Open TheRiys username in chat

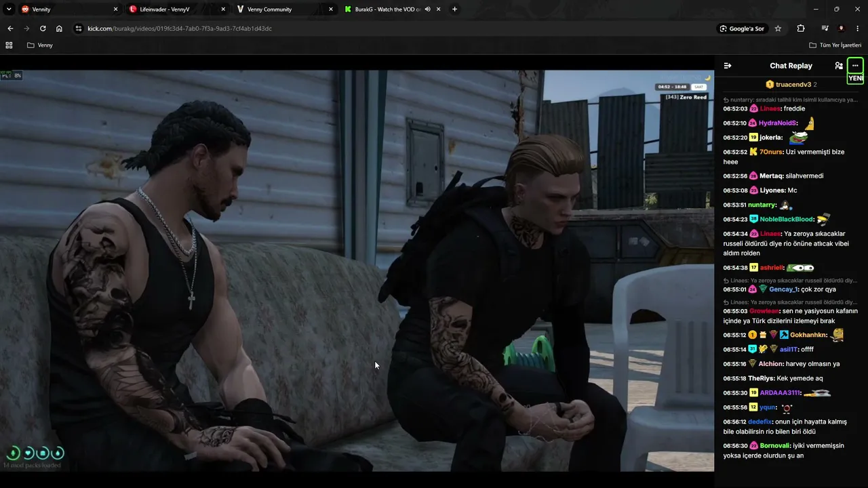tap(761, 378)
